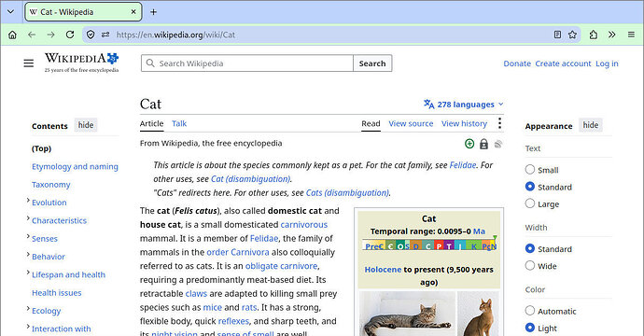Select Small text size
The width and height of the screenshot is (644, 336).
point(530,169)
